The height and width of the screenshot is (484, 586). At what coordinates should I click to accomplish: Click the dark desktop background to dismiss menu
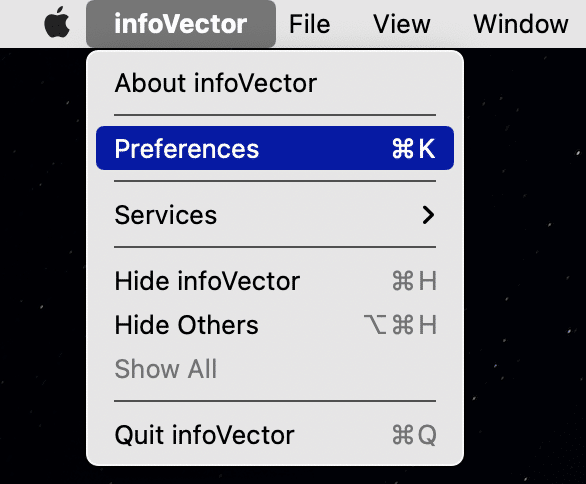coord(523,262)
